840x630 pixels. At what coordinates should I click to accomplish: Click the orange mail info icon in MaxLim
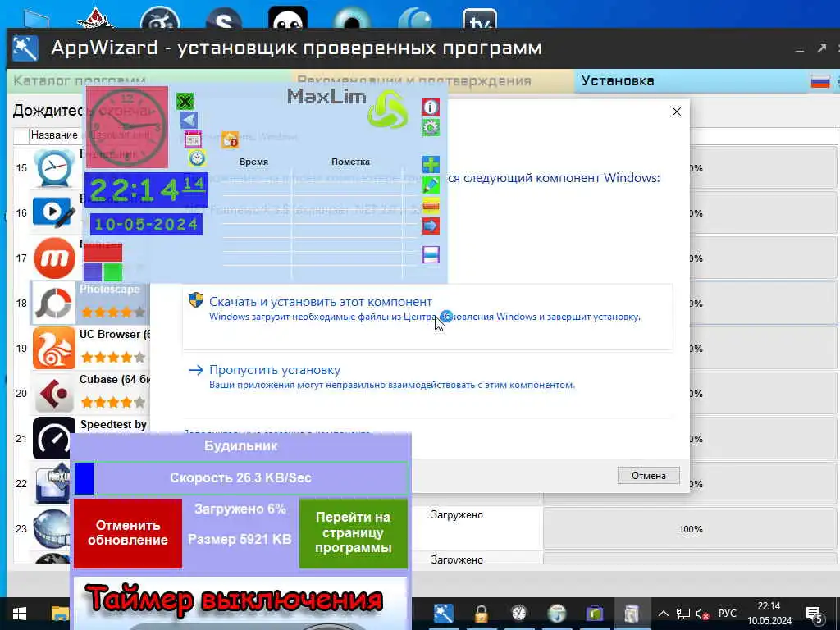point(231,139)
